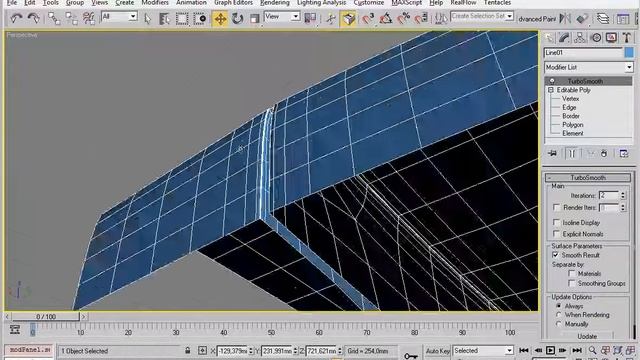Open the Curve Editor icon

(623, 18)
